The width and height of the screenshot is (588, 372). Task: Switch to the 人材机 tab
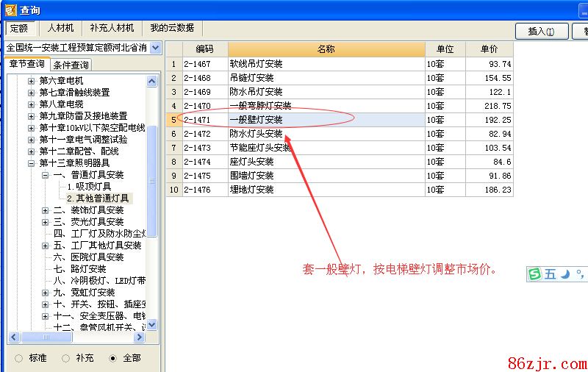61,28
